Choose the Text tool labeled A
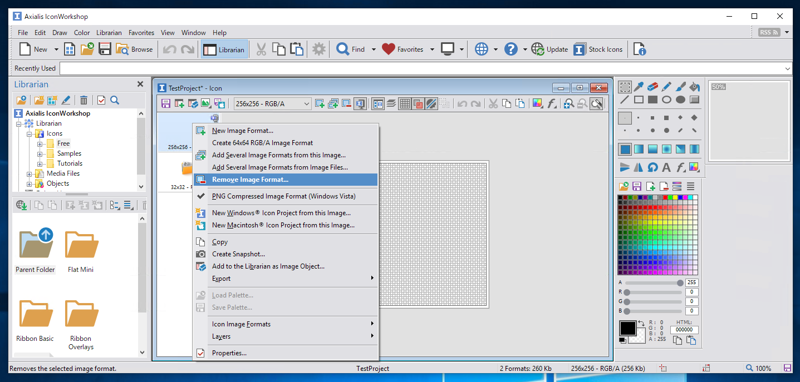Image resolution: width=800 pixels, height=382 pixels. [666, 167]
